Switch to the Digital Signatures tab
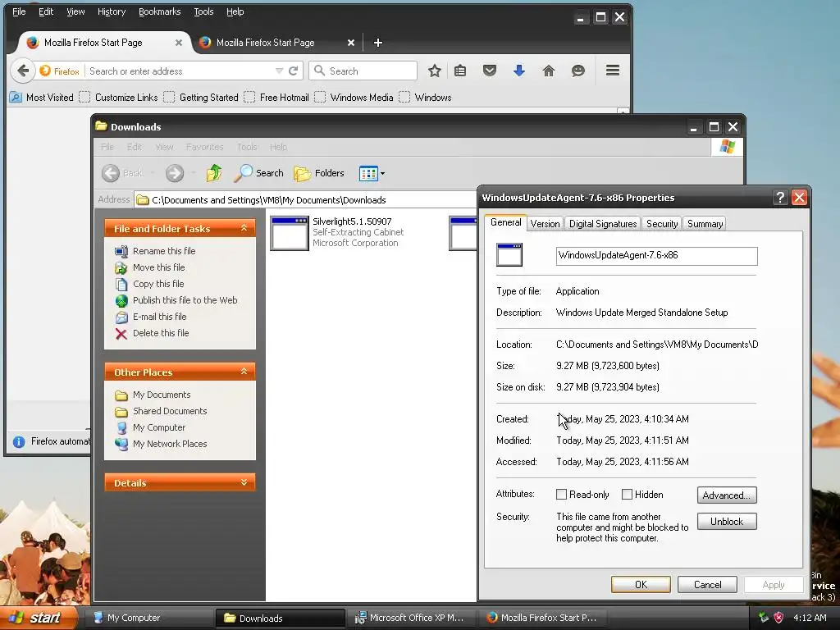This screenshot has width=840, height=630. [603, 224]
